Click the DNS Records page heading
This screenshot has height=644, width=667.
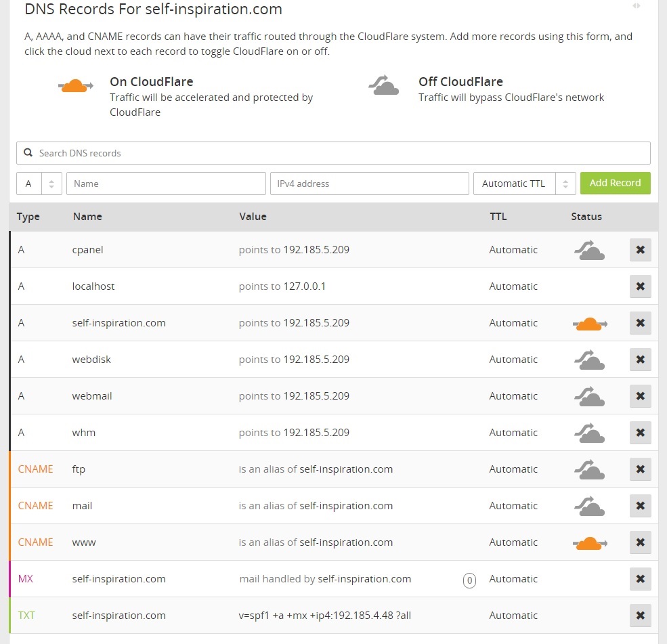point(153,9)
